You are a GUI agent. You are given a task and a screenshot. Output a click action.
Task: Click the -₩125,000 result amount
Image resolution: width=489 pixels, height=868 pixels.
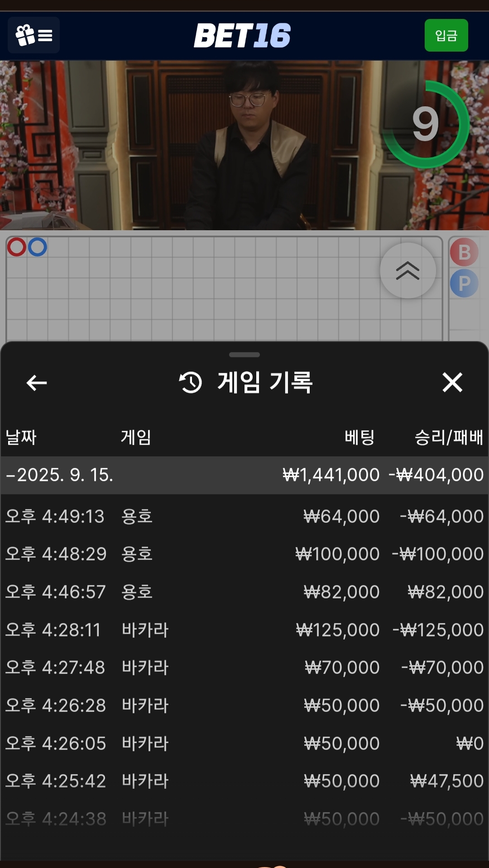click(x=438, y=630)
